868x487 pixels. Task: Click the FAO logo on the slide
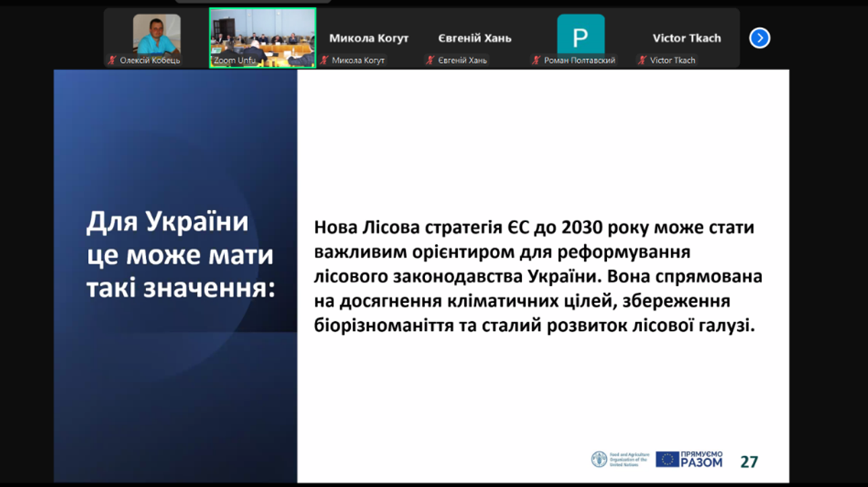tap(620, 459)
